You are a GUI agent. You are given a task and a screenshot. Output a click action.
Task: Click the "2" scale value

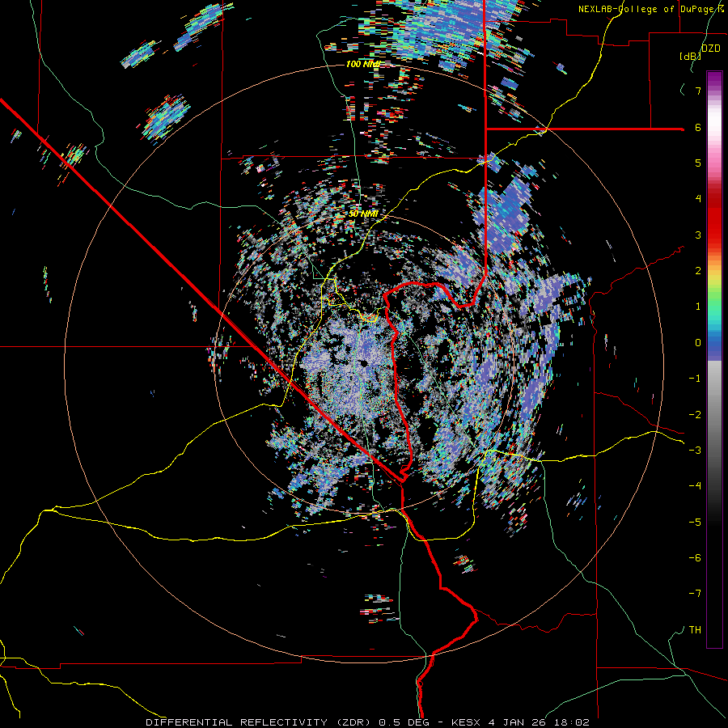pos(698,271)
